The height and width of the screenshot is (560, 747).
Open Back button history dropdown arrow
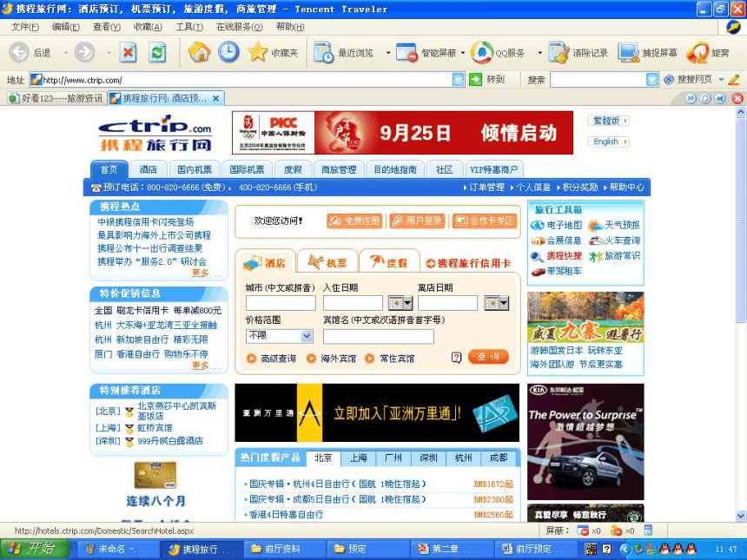[66, 53]
